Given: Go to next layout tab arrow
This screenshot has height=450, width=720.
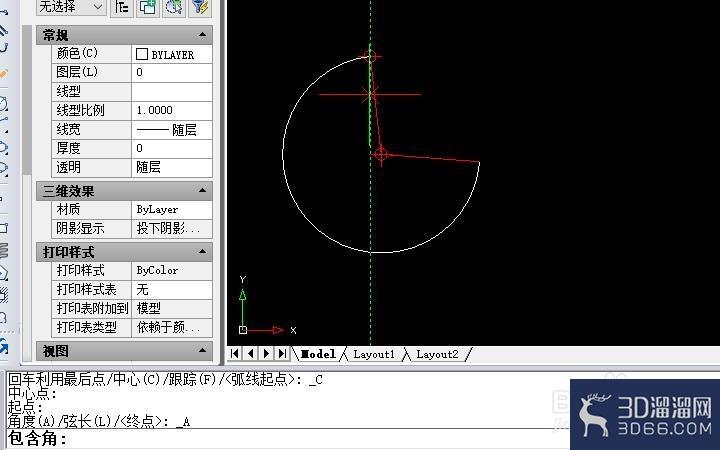Looking at the screenshot, I should click(266, 354).
